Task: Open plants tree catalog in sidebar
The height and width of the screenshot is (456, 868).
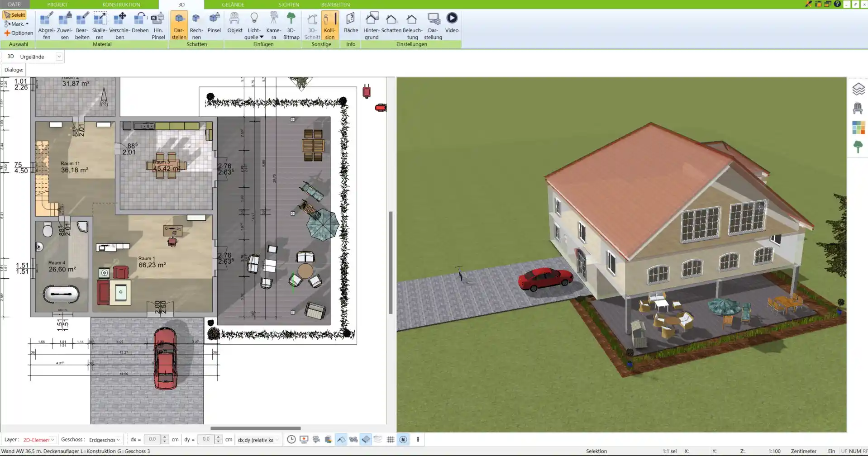Action: click(x=858, y=147)
